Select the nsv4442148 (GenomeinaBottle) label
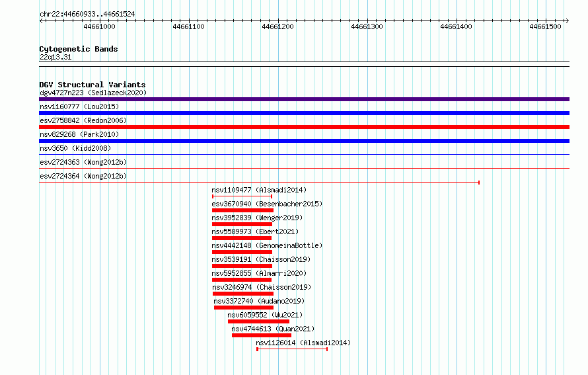Viewport: 588px width, 375px height. pos(267,245)
